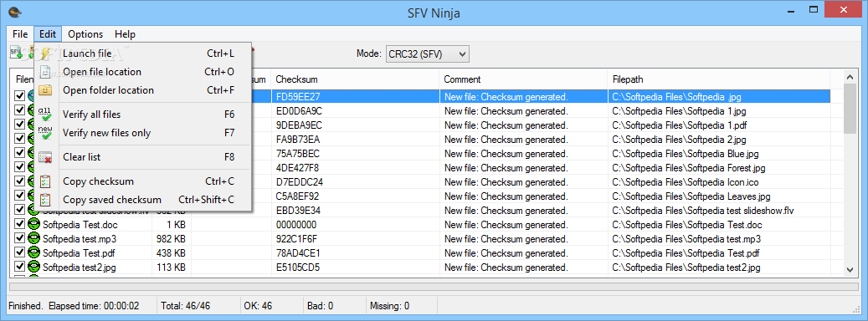The width and height of the screenshot is (868, 321).
Task: Open the File menu
Action: (20, 33)
